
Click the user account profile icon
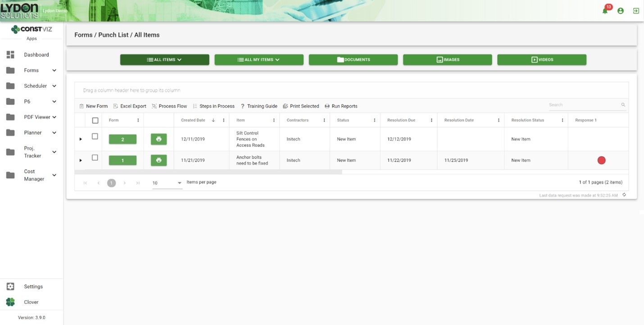point(621,11)
